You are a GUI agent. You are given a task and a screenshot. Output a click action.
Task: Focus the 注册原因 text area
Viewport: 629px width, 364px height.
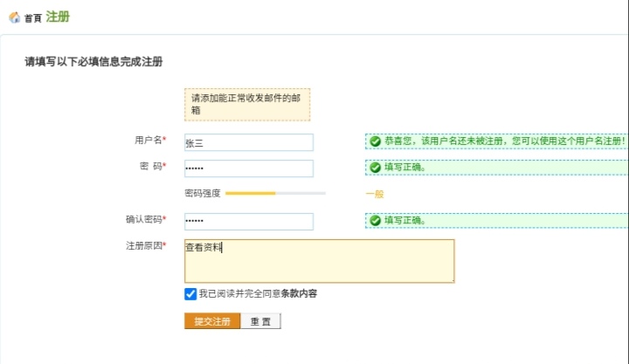pos(319,261)
